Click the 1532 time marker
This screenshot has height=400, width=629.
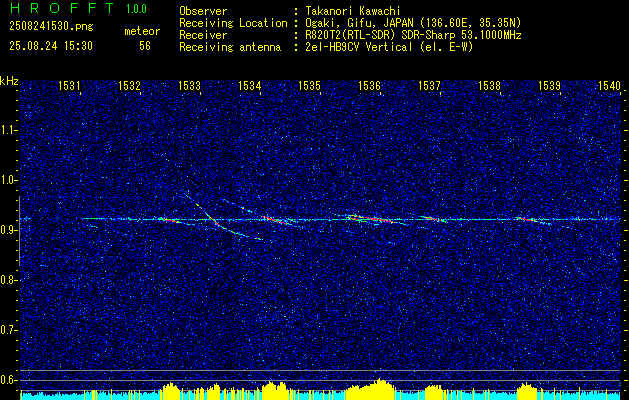click(129, 86)
